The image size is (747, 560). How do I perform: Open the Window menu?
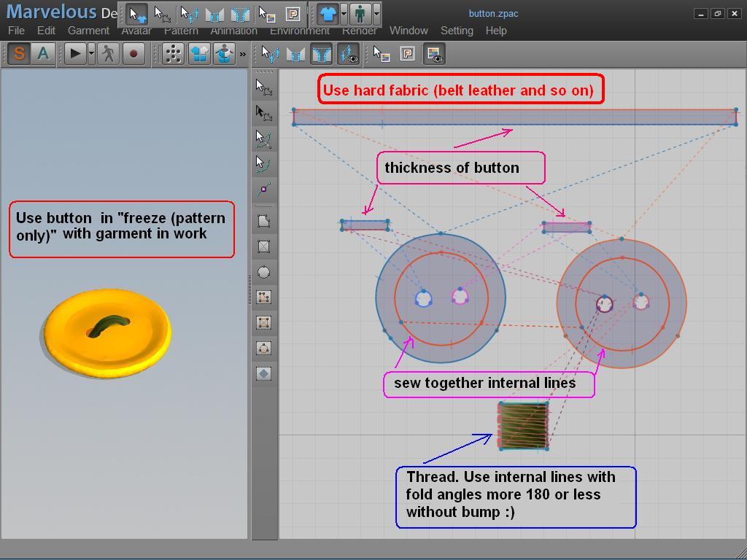click(409, 31)
